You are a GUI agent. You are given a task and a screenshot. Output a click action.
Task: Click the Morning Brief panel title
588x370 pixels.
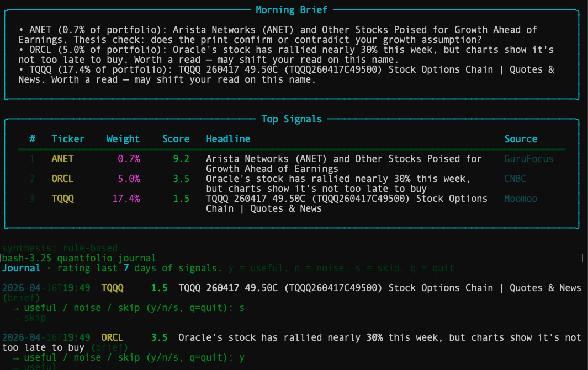[x=292, y=10]
